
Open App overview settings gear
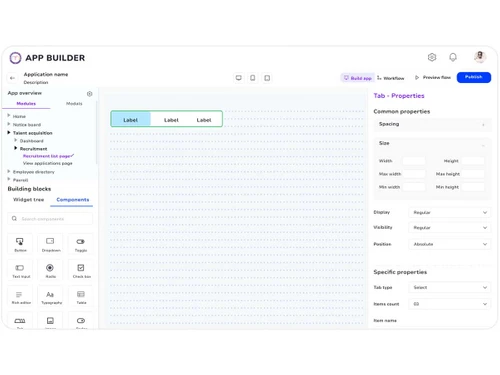pos(89,94)
